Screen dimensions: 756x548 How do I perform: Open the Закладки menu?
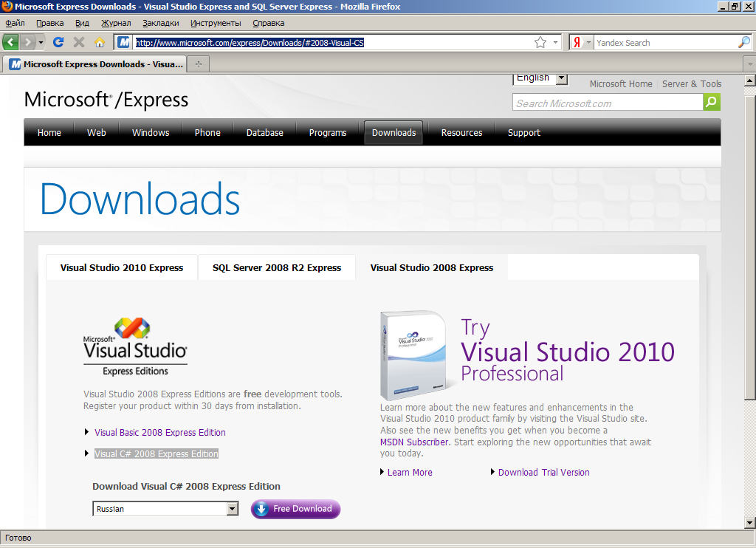[x=160, y=23]
